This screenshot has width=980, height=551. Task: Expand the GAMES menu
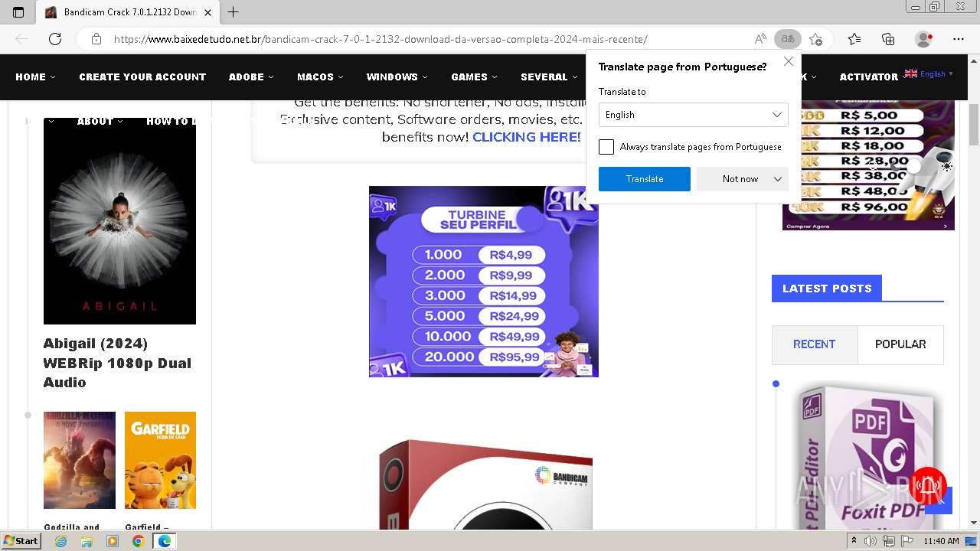[x=474, y=77]
